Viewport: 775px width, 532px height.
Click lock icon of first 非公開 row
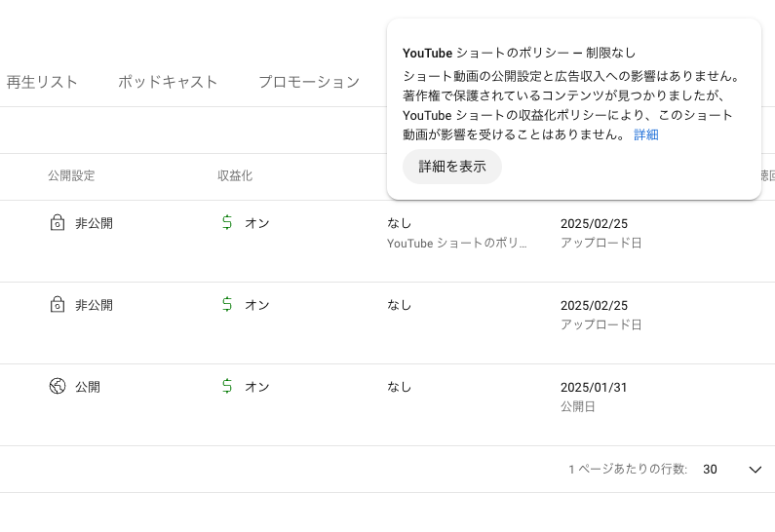(x=58, y=223)
